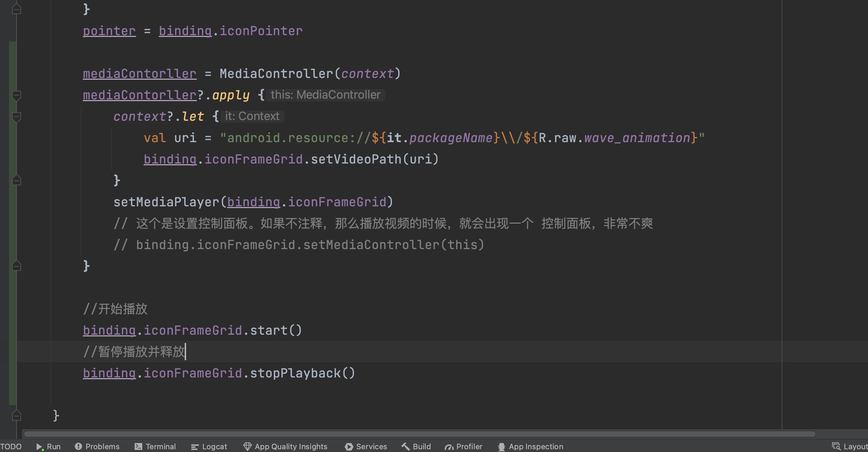Open the Terminal tool window
The height and width of the screenshot is (452, 868).
(155, 446)
